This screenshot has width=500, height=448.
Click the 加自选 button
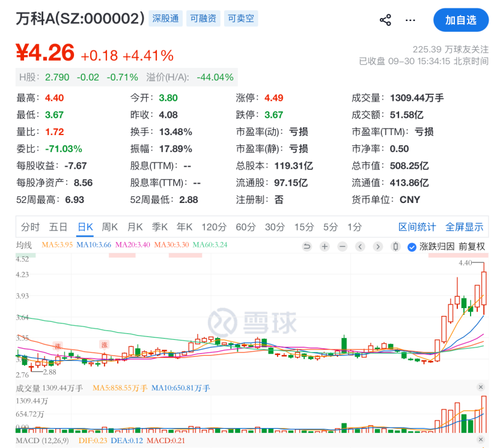click(x=461, y=20)
